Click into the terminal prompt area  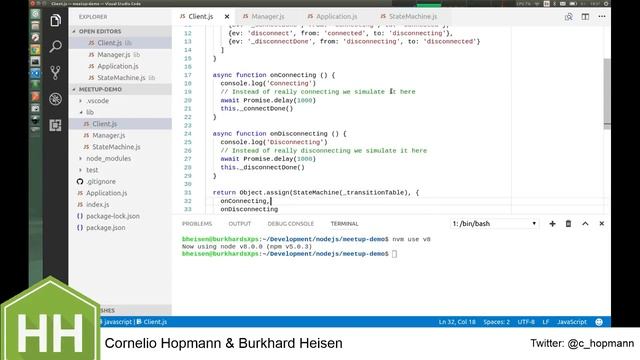click(394, 254)
